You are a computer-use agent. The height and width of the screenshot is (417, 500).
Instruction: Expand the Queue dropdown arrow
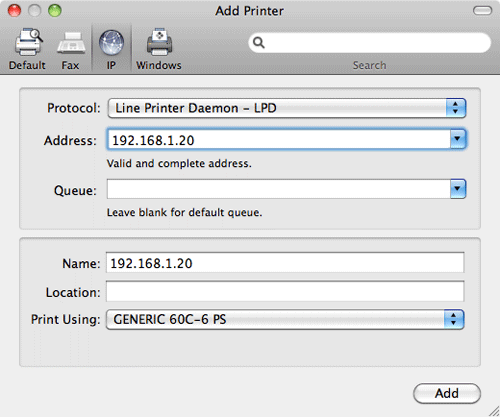(x=458, y=189)
